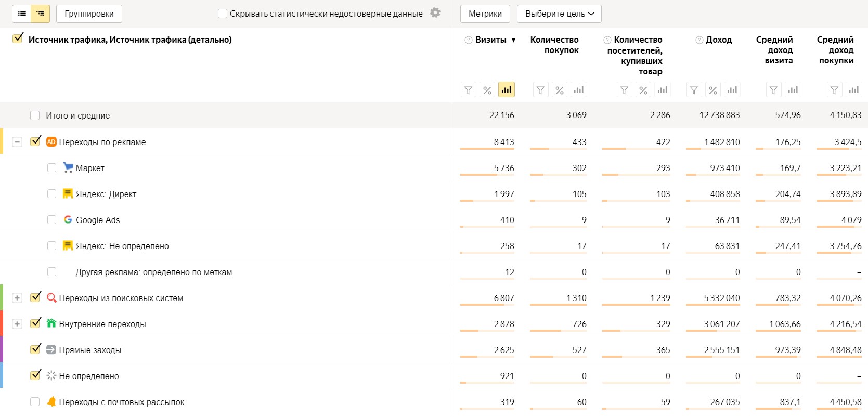
Task: Expand Переходы из поисковых систем group
Action: [17, 298]
